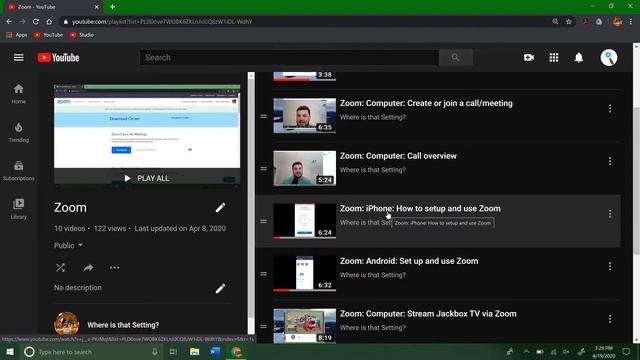The width and height of the screenshot is (640, 360).
Task: Open a new browser tab
Action: (x=112, y=7)
